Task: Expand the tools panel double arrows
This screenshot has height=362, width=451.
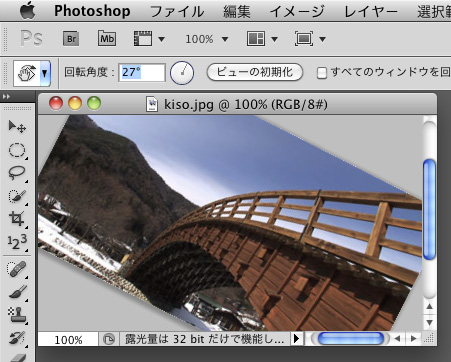Action: coord(6,97)
